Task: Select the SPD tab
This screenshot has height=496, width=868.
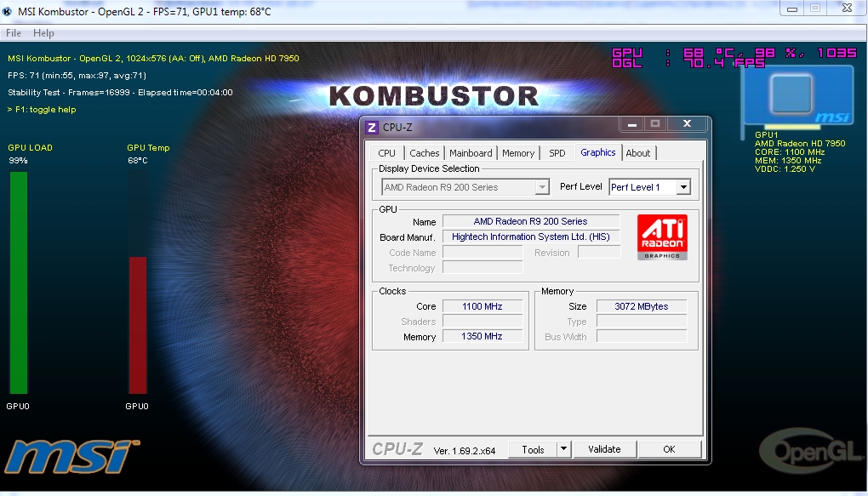Action: point(557,153)
